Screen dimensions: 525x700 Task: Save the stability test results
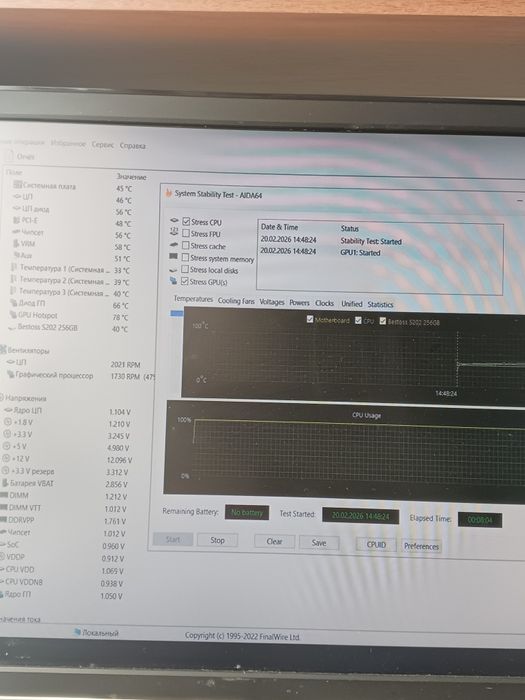(x=319, y=543)
